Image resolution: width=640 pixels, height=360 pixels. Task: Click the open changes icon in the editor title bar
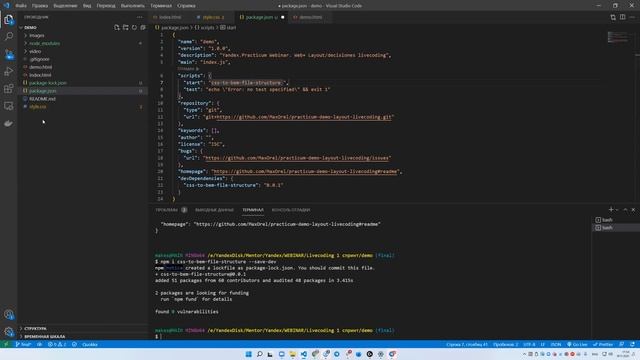click(x=613, y=17)
